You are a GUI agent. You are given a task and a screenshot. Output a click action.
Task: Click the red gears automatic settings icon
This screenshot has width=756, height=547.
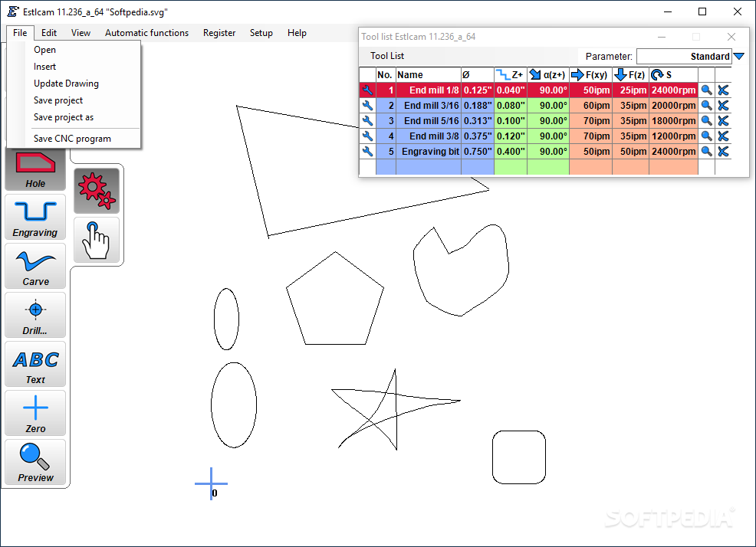click(97, 191)
